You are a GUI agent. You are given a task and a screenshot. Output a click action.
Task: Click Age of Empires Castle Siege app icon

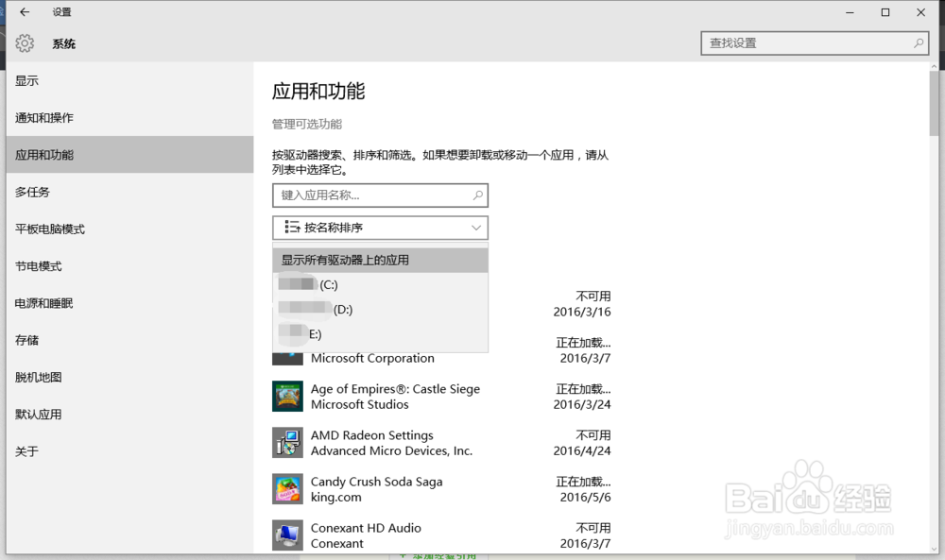tap(287, 397)
